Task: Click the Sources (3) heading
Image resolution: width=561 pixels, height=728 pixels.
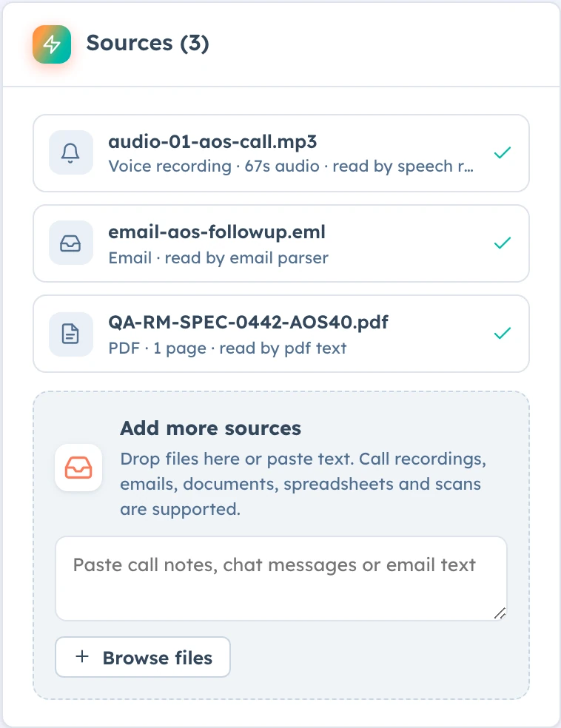Action: click(x=148, y=43)
